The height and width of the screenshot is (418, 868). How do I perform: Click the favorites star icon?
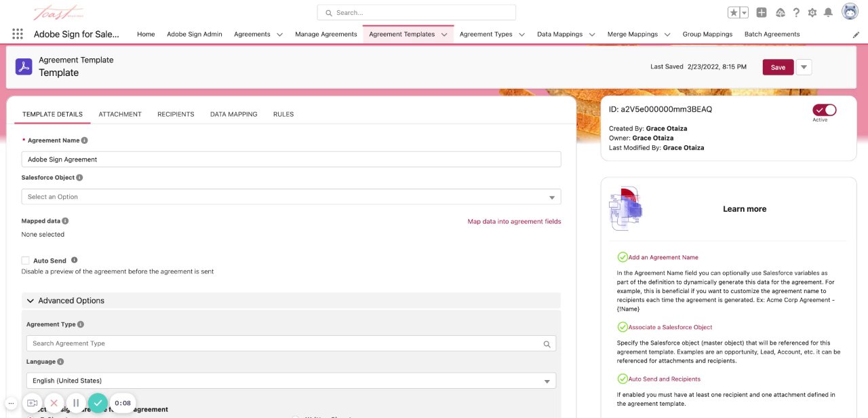pos(734,12)
